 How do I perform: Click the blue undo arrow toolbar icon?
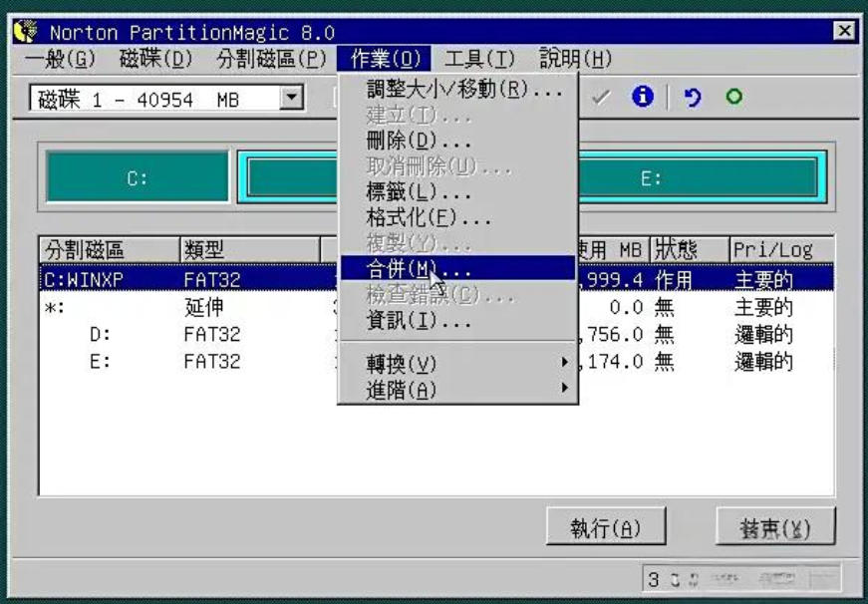[692, 98]
